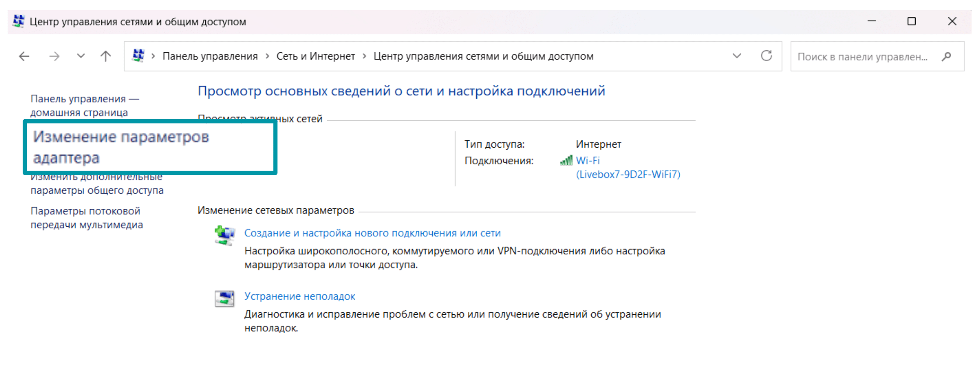Viewport: 980px width, 372px height.
Task: Click the forward navigation arrow
Action: pos(54,56)
